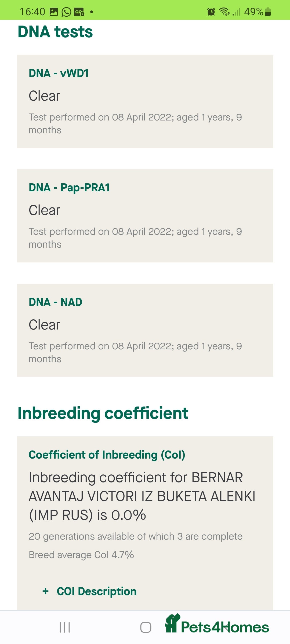Image resolution: width=290 pixels, height=644 pixels.
Task: Click the Breed average CoI 4.7% text
Action: tap(81, 555)
